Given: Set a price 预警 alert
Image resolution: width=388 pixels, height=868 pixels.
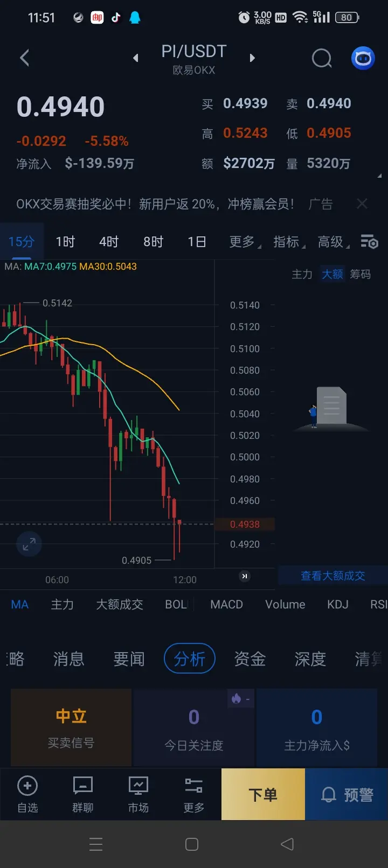Looking at the screenshot, I should [x=347, y=794].
